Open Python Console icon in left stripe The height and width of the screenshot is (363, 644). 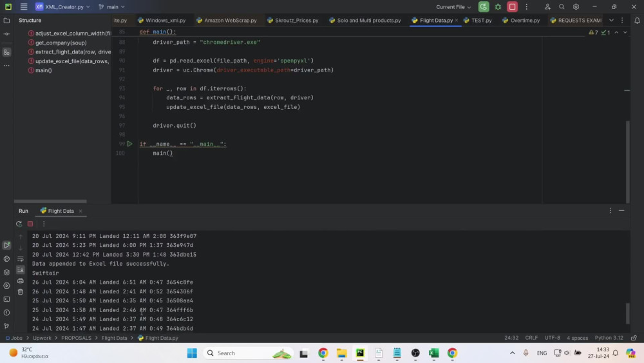(6, 259)
